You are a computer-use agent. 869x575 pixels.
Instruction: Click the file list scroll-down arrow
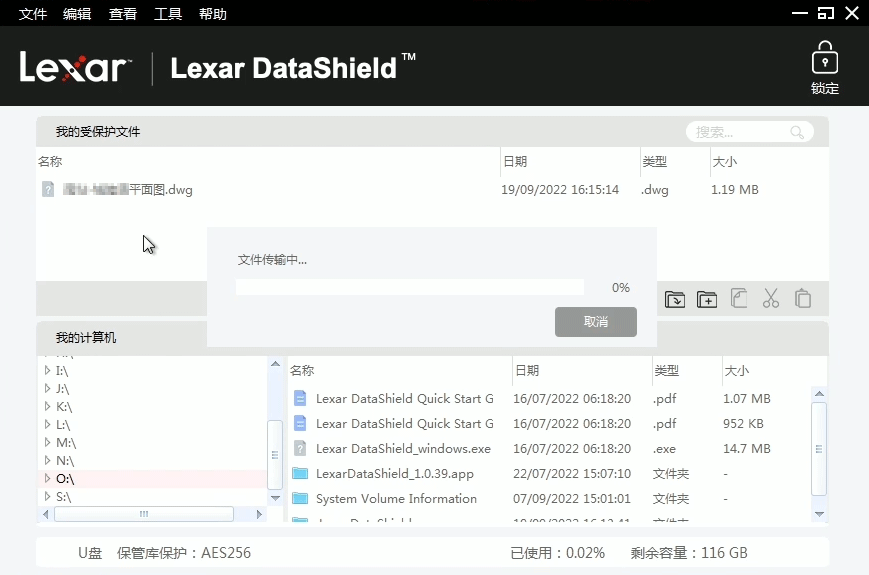[819, 514]
